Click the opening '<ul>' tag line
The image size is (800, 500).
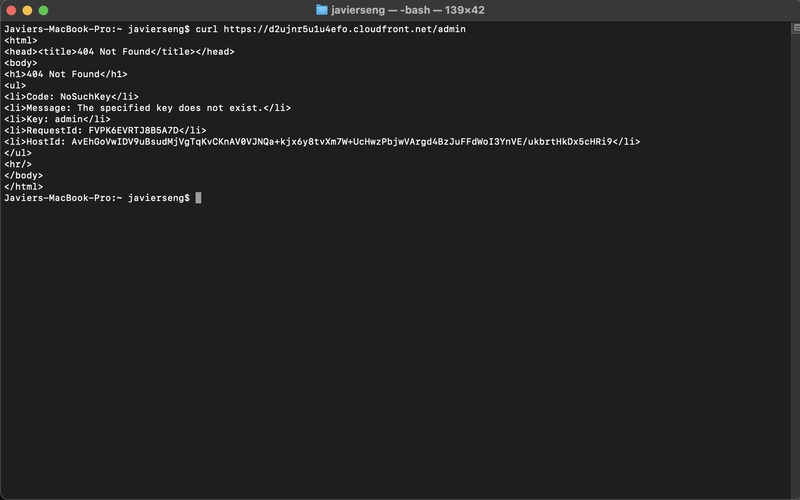[15, 85]
